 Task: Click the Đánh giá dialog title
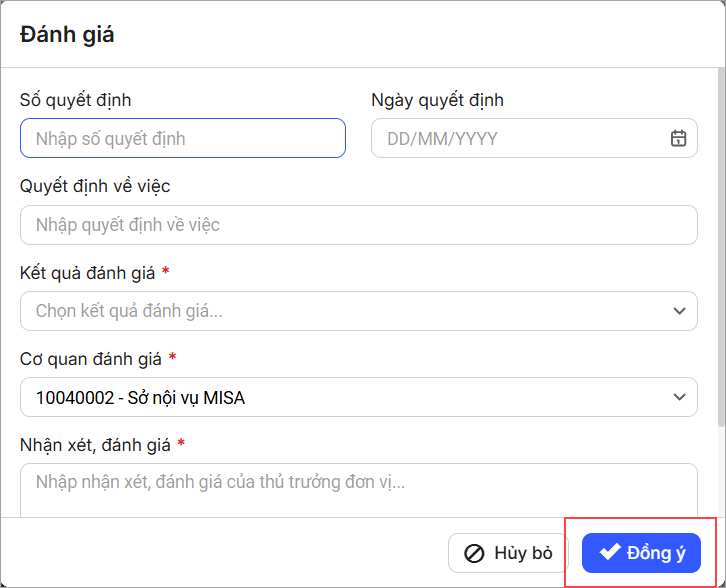[x=67, y=35]
